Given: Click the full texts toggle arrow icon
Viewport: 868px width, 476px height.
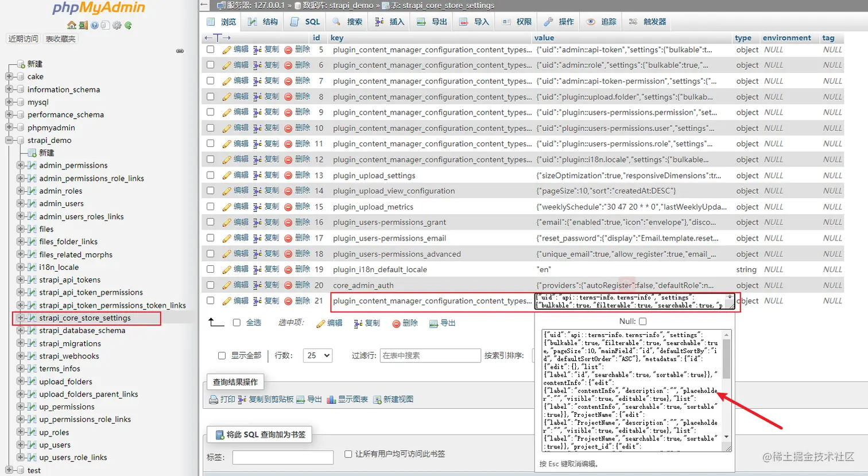Looking at the screenshot, I should pos(218,38).
